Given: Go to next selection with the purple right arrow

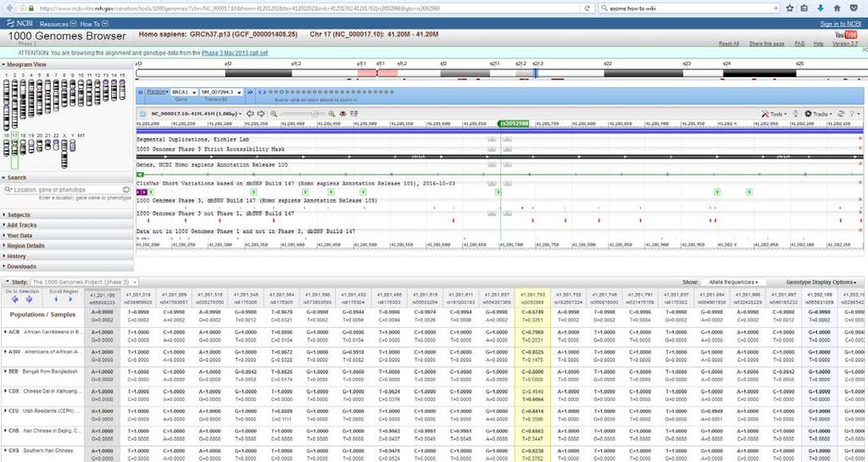Looking at the screenshot, I should point(30,299).
